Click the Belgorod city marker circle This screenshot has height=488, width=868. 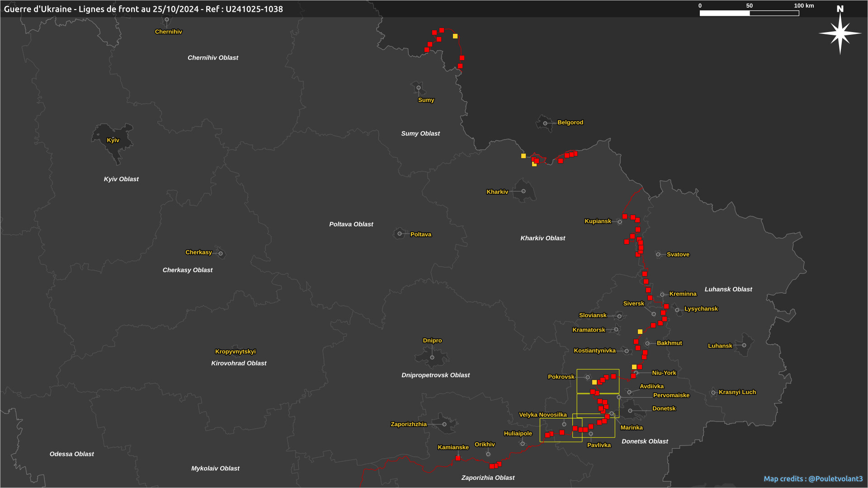[x=545, y=123]
